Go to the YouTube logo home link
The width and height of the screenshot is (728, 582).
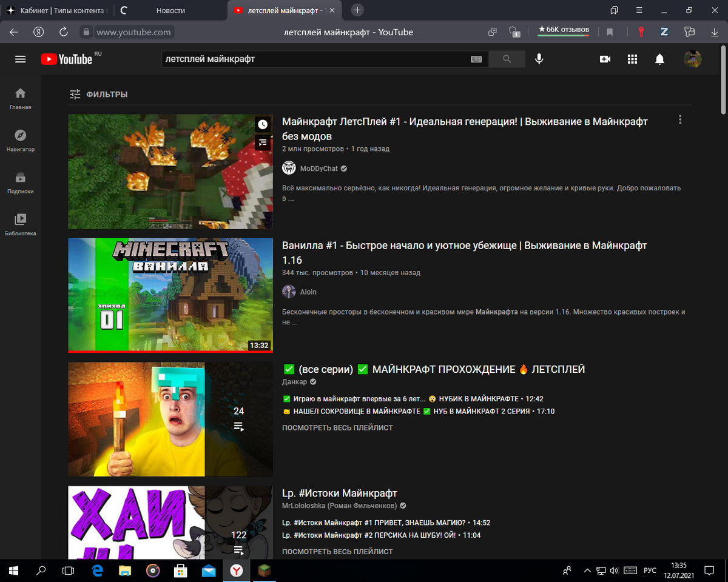tap(67, 59)
